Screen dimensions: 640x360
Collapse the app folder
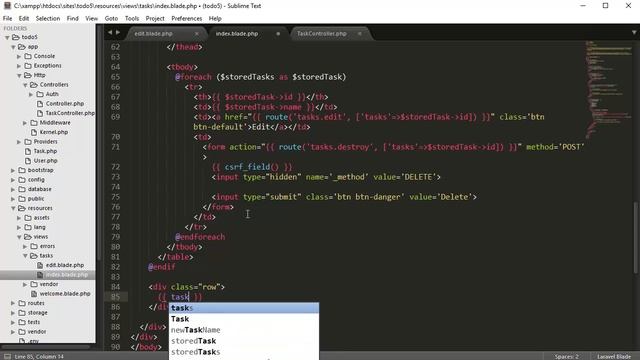[x=13, y=47]
